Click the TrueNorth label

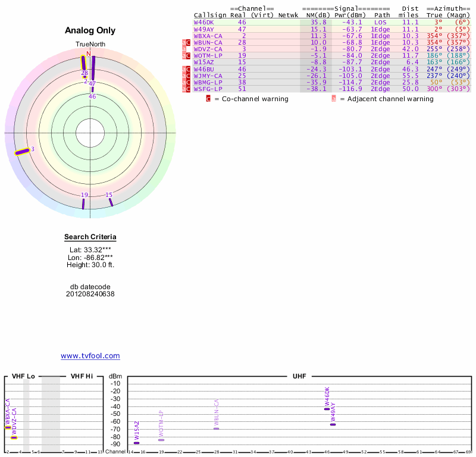coord(90,45)
